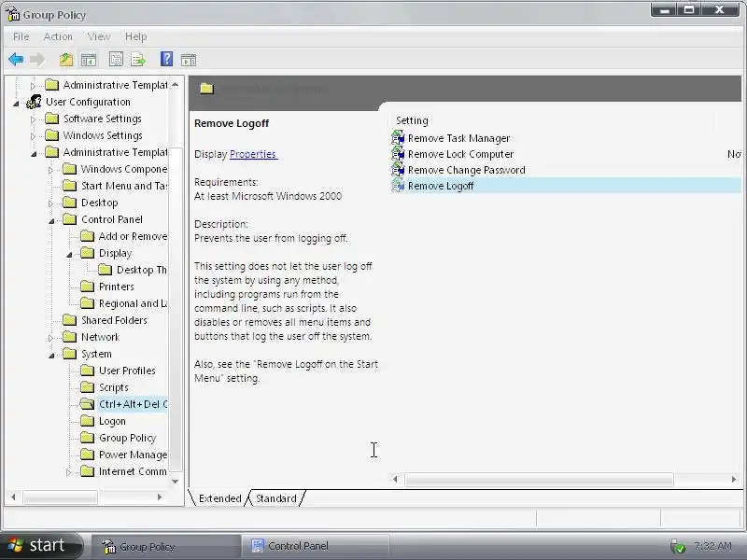Click the tree pane scroll up arrow
This screenshot has width=747, height=560.
pos(176,84)
